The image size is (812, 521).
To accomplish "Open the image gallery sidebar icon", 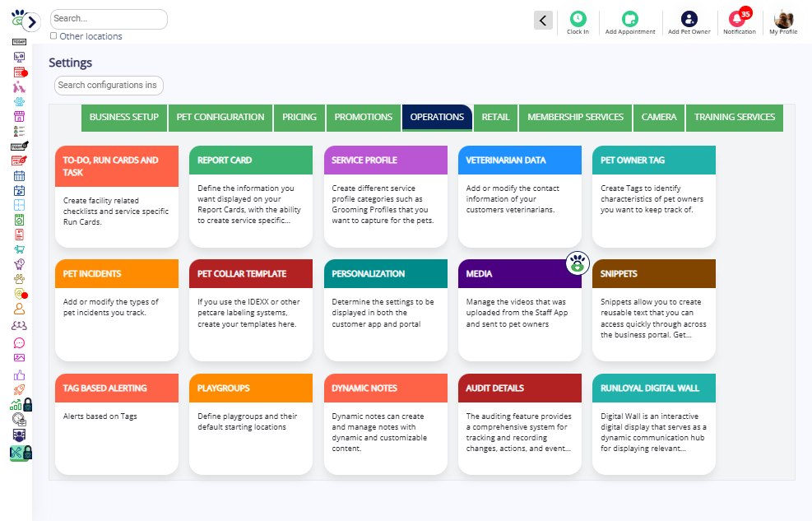I will 19,358.
